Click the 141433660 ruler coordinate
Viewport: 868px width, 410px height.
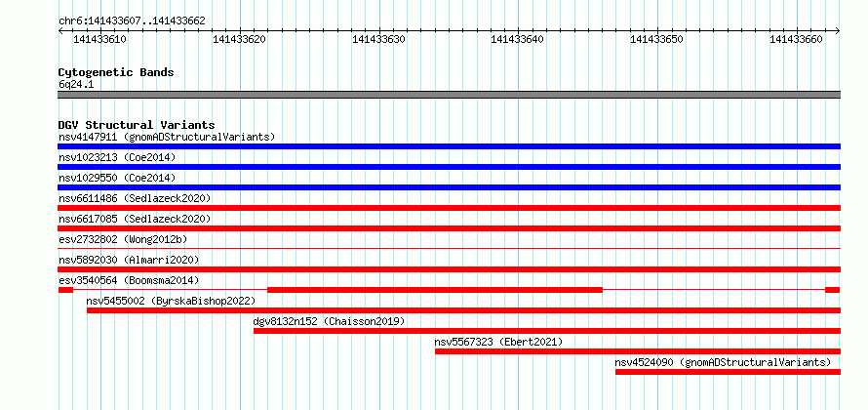[x=797, y=39]
